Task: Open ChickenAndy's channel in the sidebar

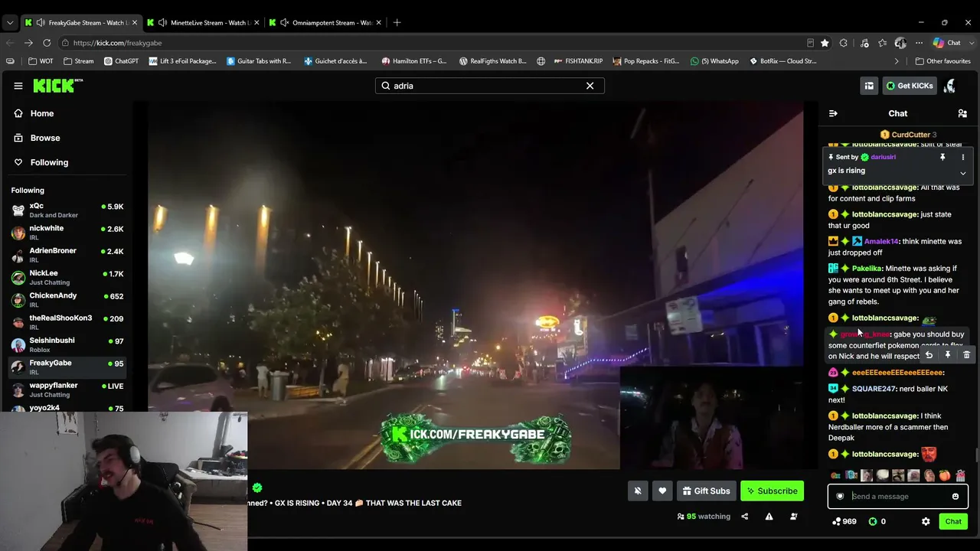Action: tap(67, 300)
